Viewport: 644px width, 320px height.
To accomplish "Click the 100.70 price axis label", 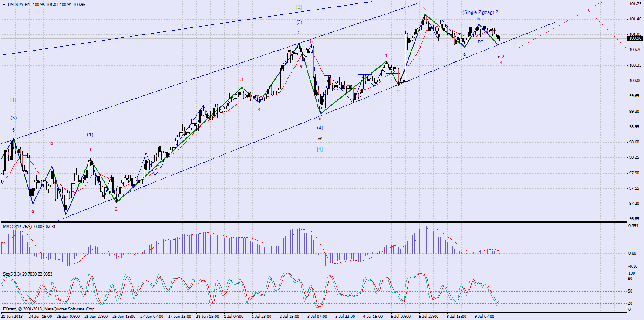I will [x=635, y=50].
